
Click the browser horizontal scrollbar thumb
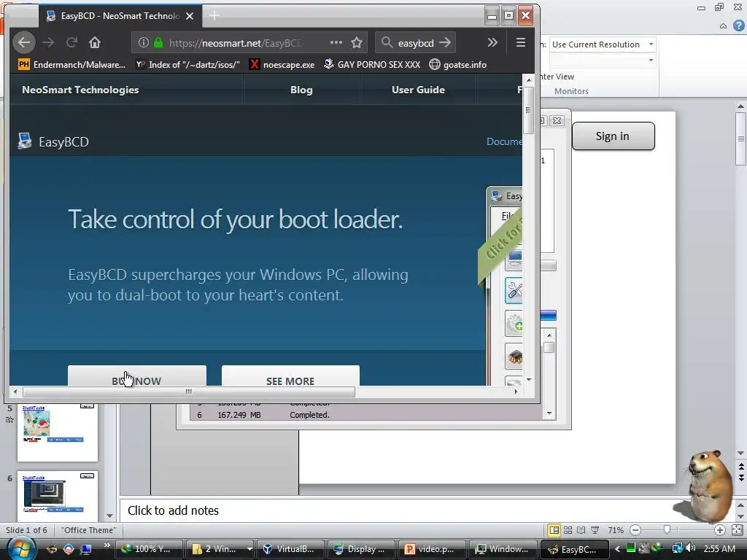pos(189,392)
